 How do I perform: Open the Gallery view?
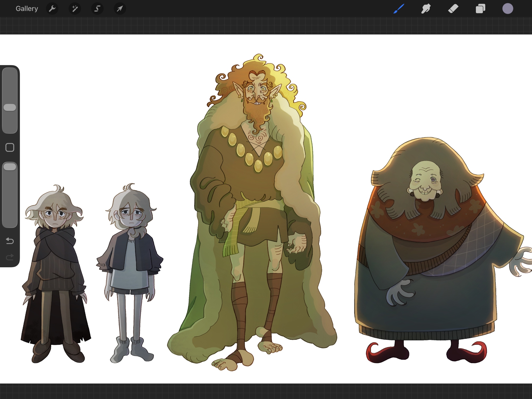point(27,9)
